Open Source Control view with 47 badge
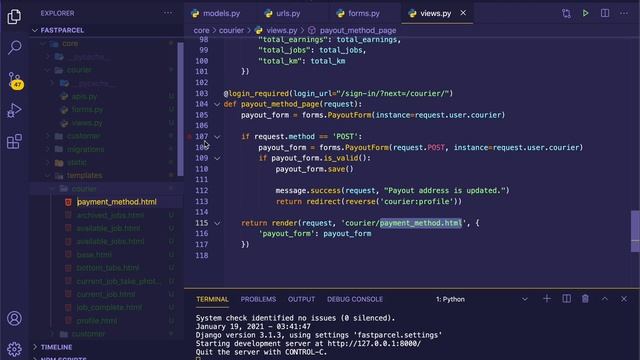Image resolution: width=640 pixels, height=360 pixels. click(15, 80)
